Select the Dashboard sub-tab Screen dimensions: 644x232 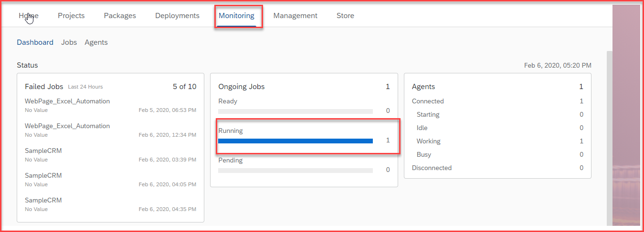pyautogui.click(x=35, y=42)
